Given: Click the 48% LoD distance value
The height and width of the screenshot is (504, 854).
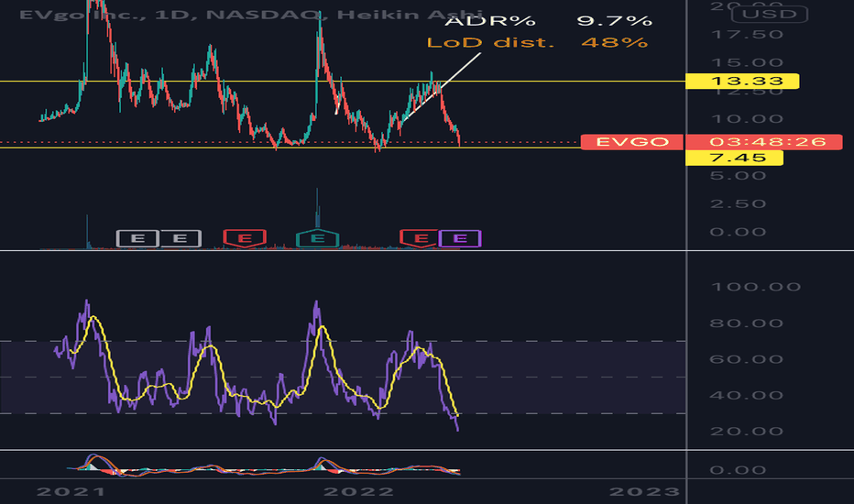Looking at the screenshot, I should click(x=614, y=42).
